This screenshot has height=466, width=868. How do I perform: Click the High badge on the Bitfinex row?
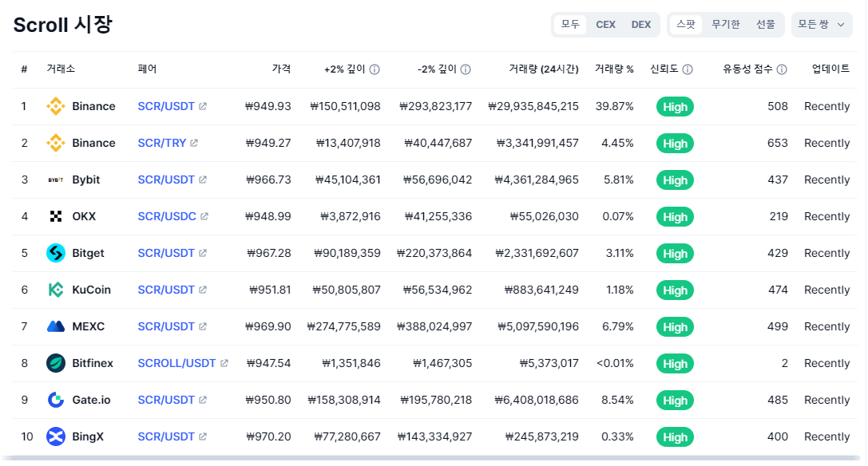coord(675,364)
